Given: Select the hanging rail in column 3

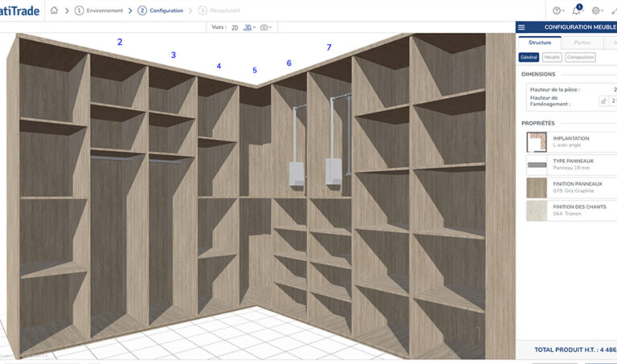Looking at the screenshot, I should [165, 161].
